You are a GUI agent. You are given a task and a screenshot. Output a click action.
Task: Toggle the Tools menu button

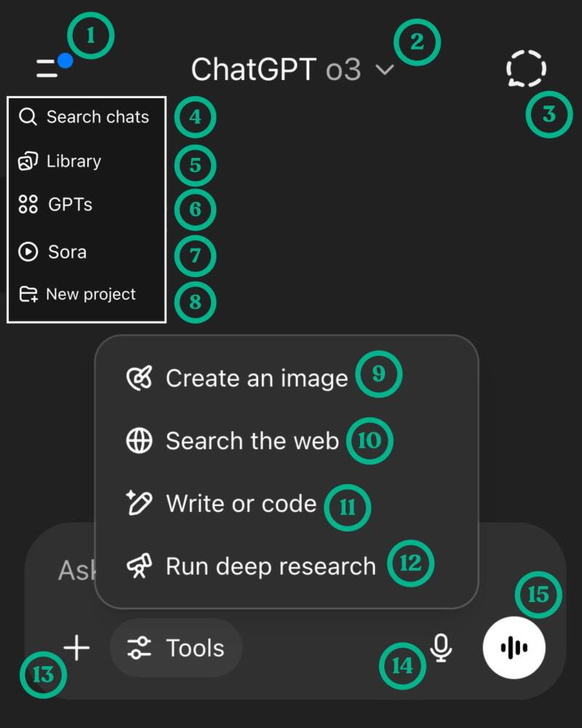point(176,648)
